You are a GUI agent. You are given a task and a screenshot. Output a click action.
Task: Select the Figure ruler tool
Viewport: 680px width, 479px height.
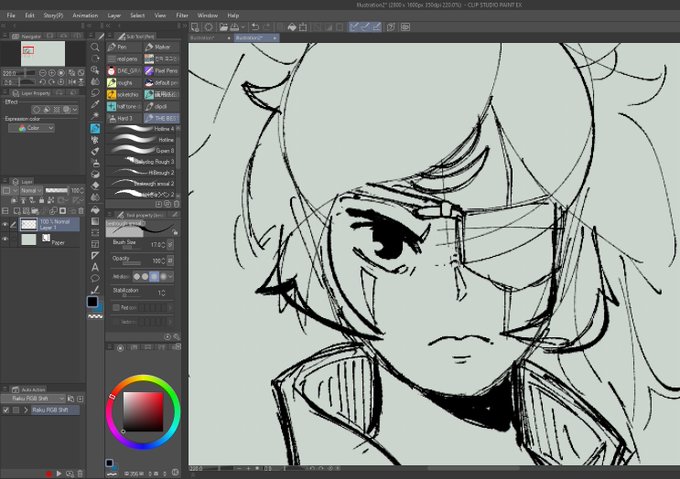(95, 255)
